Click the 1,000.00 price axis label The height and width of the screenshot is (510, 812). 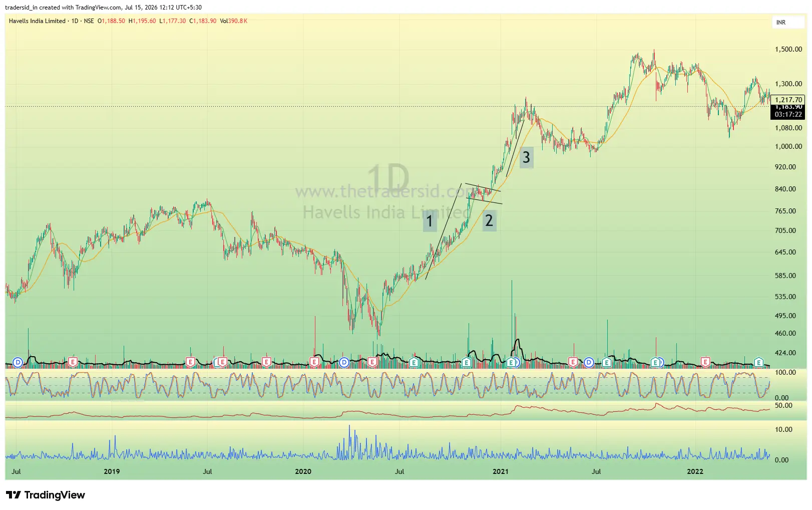point(788,146)
